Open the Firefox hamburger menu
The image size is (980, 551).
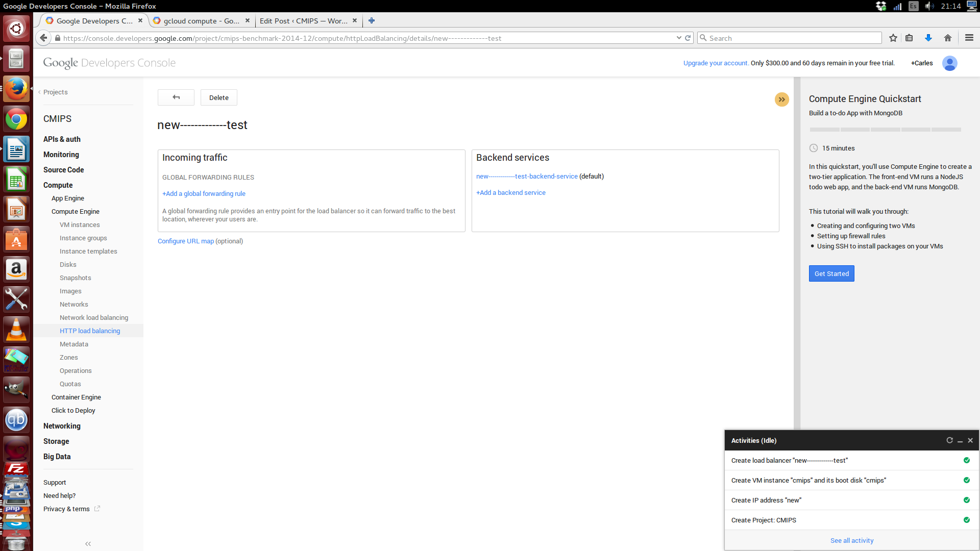pos(969,38)
